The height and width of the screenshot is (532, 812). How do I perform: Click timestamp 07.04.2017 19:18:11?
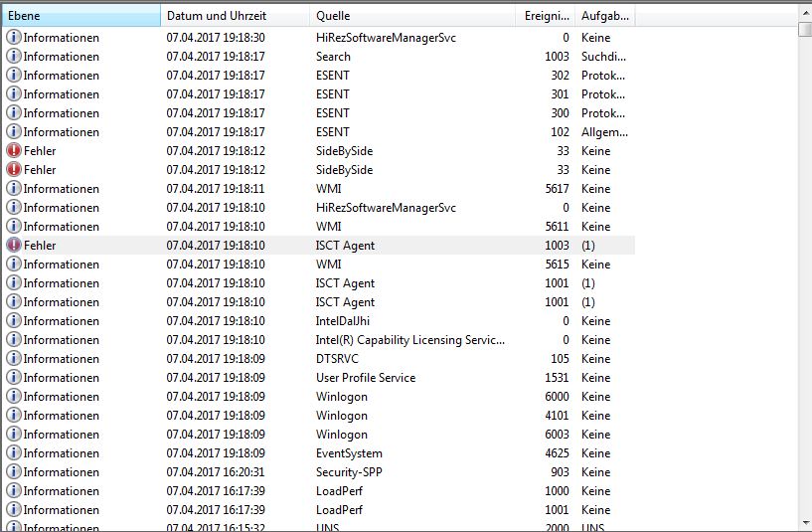(216, 189)
